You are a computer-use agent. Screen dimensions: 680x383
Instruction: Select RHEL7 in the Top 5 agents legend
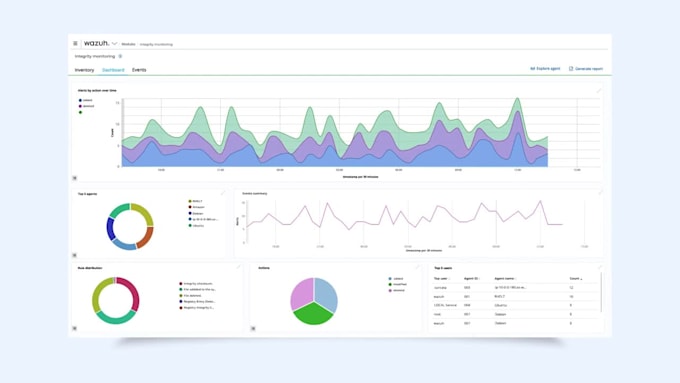click(x=195, y=201)
